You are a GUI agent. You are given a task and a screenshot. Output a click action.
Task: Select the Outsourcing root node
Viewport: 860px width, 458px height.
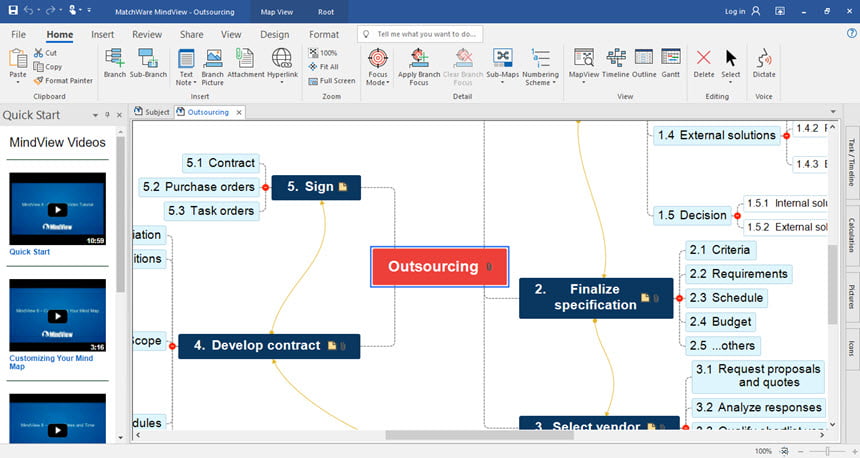point(439,267)
